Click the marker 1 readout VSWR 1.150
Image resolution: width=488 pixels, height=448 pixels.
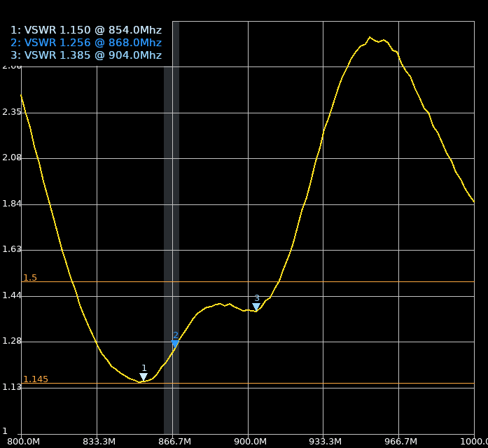pyautogui.click(x=85, y=30)
